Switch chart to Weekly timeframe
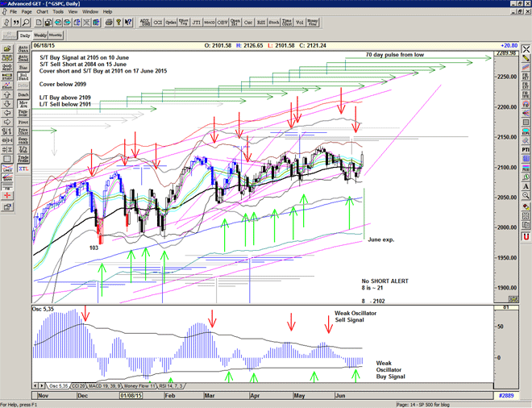Viewport: 532px width, 408px height. tap(39, 35)
